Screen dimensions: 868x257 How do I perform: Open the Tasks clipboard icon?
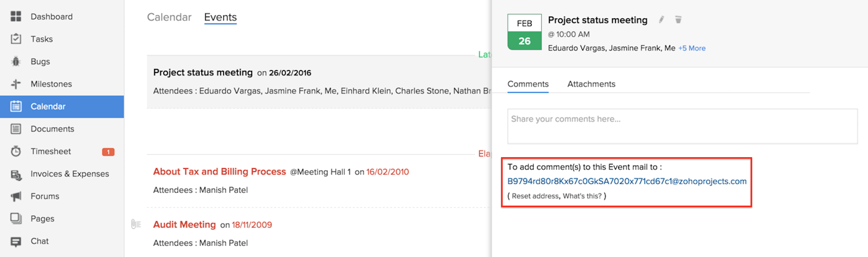click(x=16, y=39)
